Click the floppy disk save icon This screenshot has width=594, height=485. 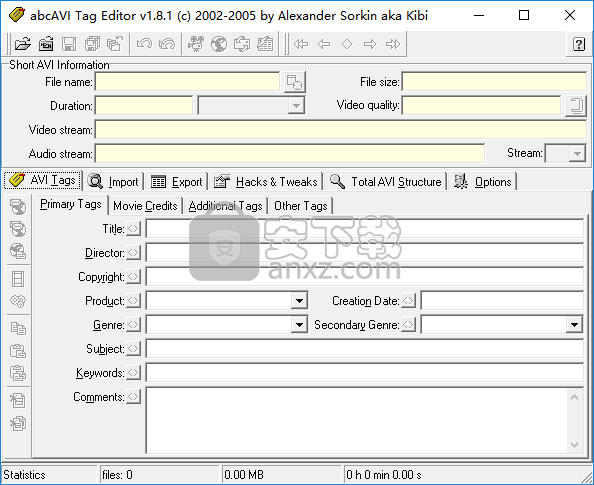(x=69, y=44)
